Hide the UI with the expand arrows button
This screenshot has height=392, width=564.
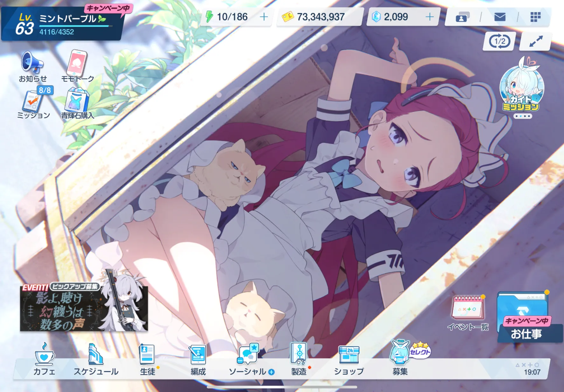tap(536, 41)
